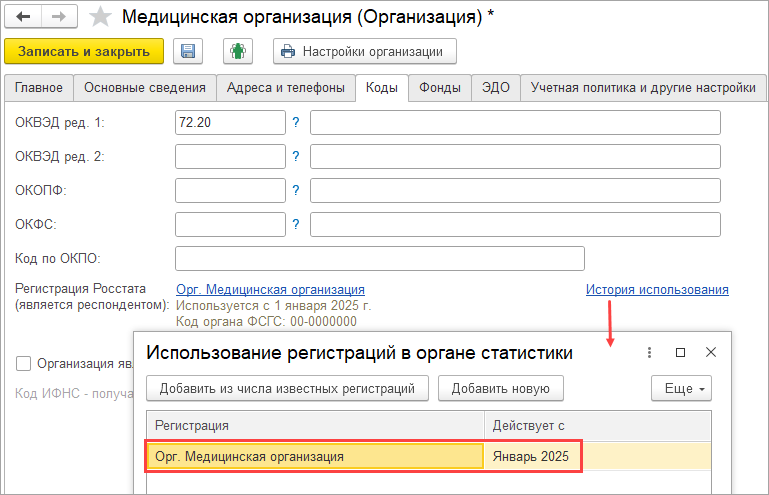Click the ОКОПФ code field
Viewport: 769px width, 495px height.
[230, 190]
